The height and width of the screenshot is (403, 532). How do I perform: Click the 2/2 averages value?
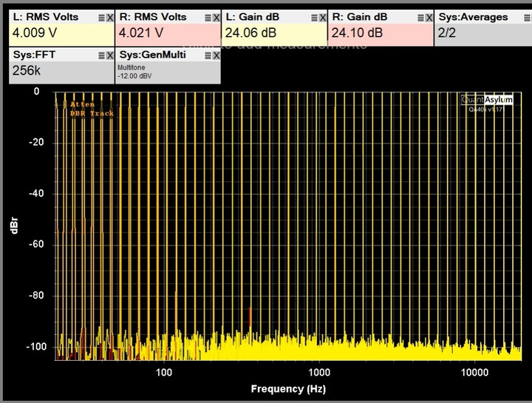(x=446, y=33)
